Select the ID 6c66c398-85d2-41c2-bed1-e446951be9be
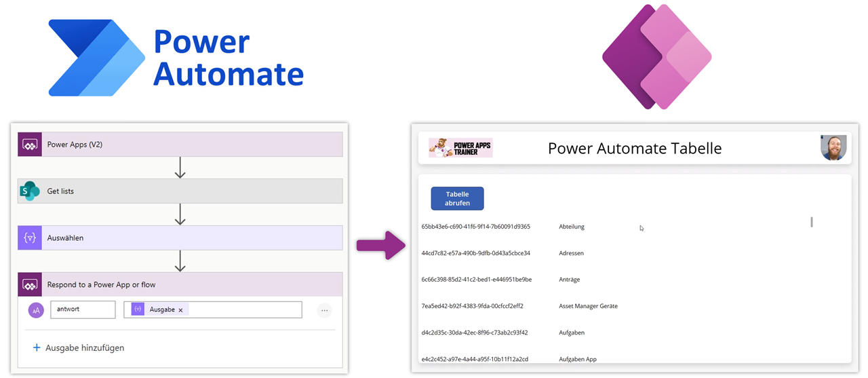This screenshot has height=378, width=868. point(476,280)
